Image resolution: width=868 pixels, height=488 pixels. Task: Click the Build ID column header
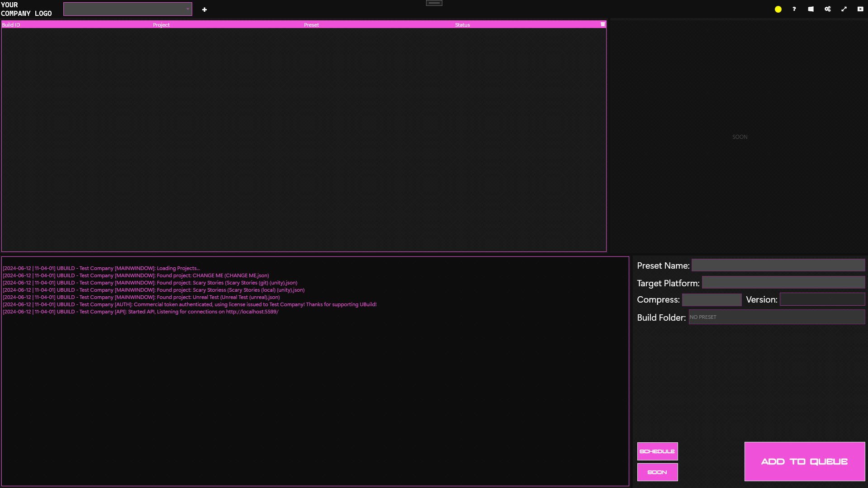click(11, 25)
